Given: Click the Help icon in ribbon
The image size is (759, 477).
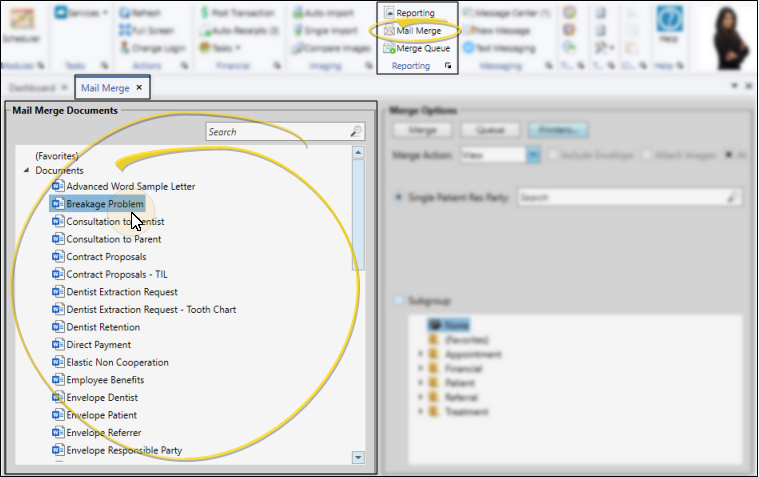Looking at the screenshot, I should [669, 24].
